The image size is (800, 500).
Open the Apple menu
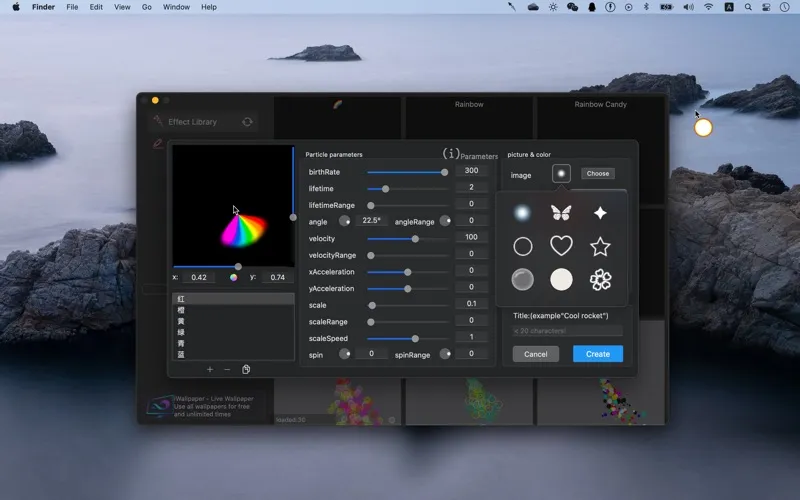click(x=16, y=7)
